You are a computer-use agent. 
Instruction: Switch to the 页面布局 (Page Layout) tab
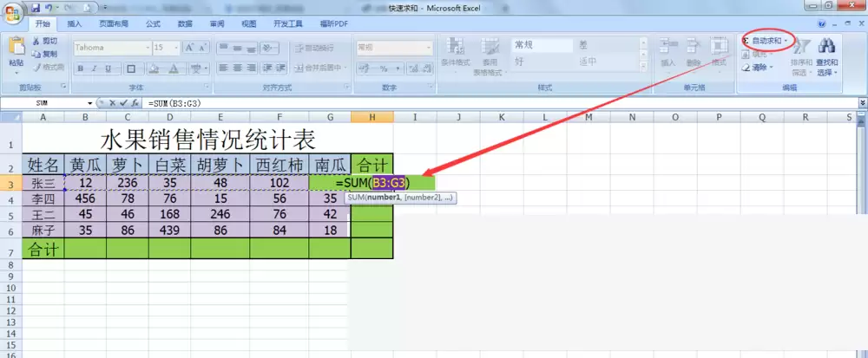114,23
